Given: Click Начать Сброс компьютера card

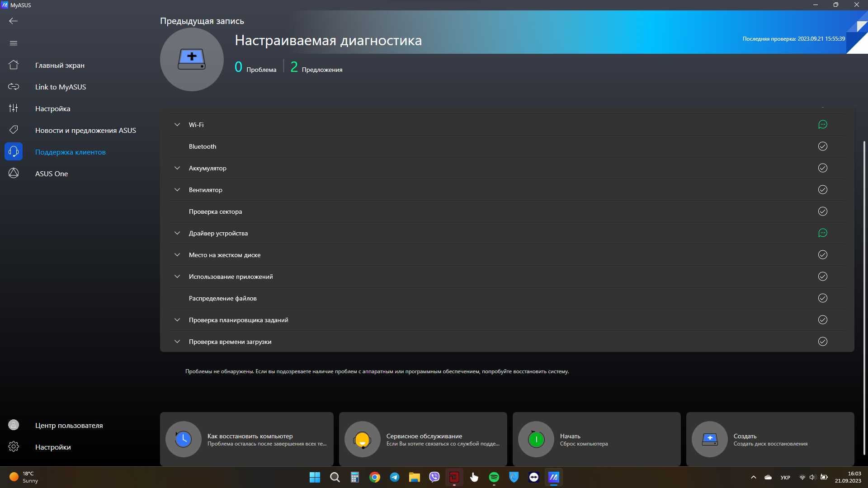Looking at the screenshot, I should 597,439.
